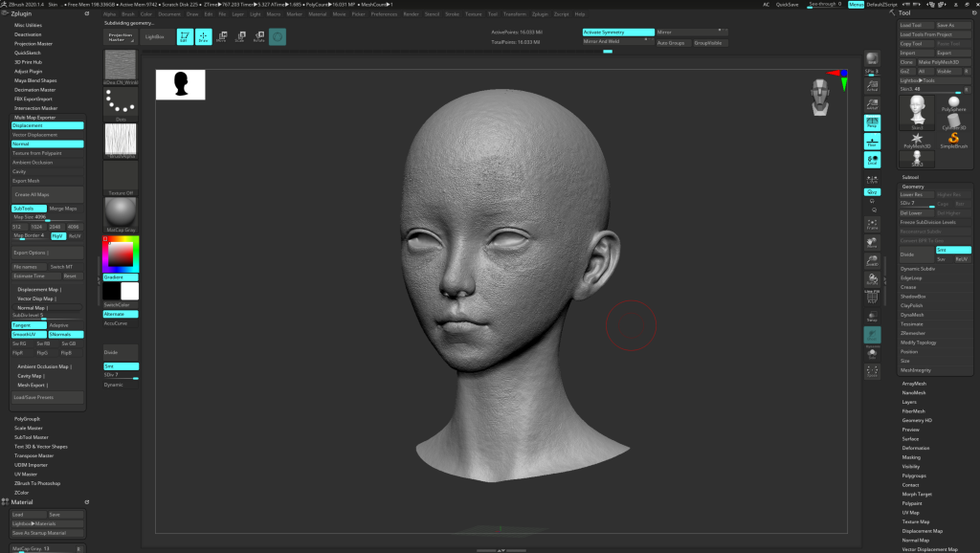Toggle the FlipV option
Screen dimensions: 980x553
[58, 235]
